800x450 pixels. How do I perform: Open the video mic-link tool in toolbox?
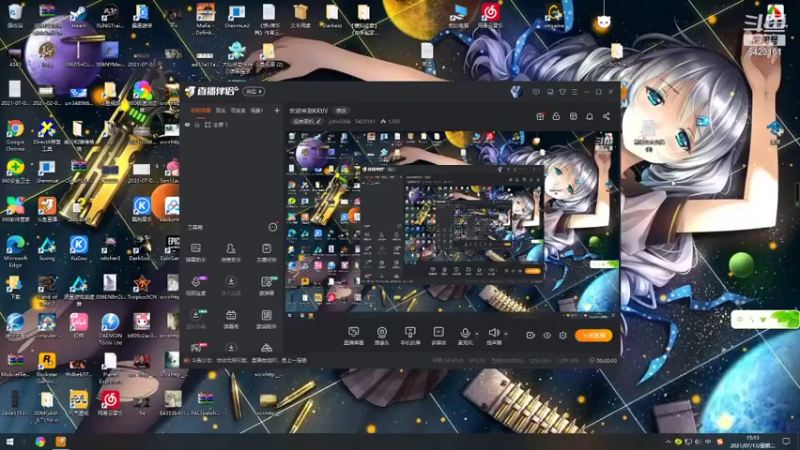click(196, 286)
